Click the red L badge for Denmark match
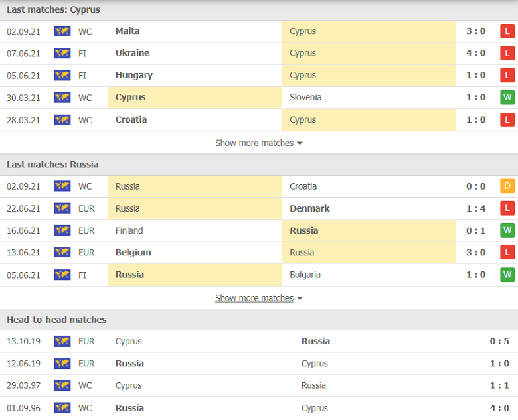Viewport: 518px width, 420px height. tap(507, 208)
